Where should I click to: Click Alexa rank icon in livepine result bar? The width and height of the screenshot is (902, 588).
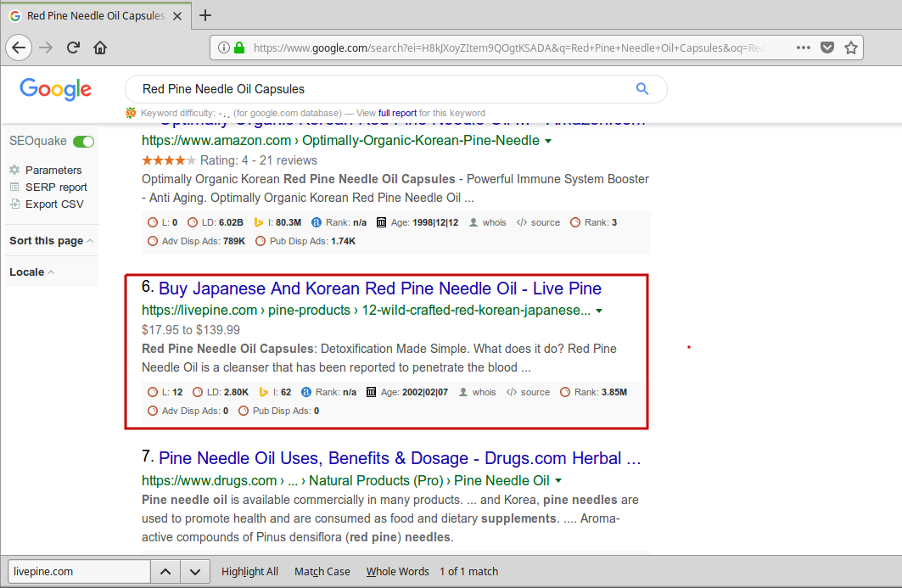[x=306, y=392]
